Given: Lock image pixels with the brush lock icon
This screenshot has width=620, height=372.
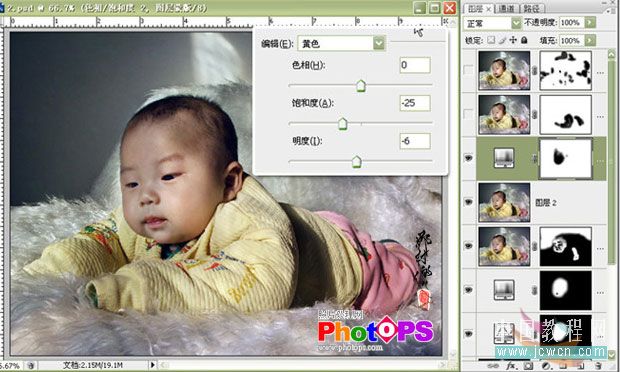Looking at the screenshot, I should coord(502,40).
